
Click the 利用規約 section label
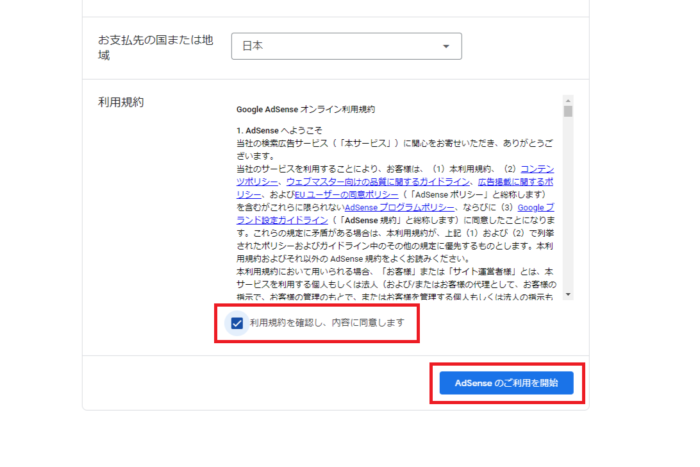121,102
